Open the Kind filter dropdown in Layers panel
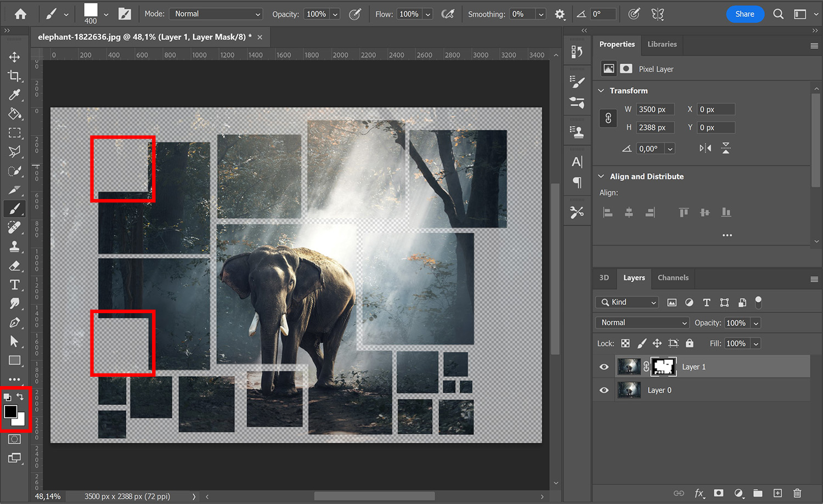 point(627,302)
